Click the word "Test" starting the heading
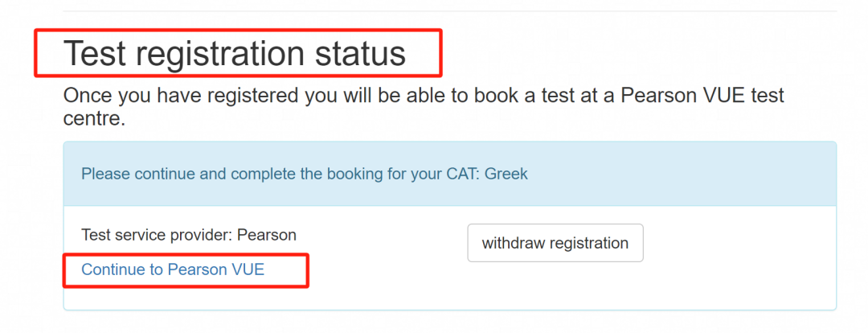868x333 pixels. pos(95,54)
